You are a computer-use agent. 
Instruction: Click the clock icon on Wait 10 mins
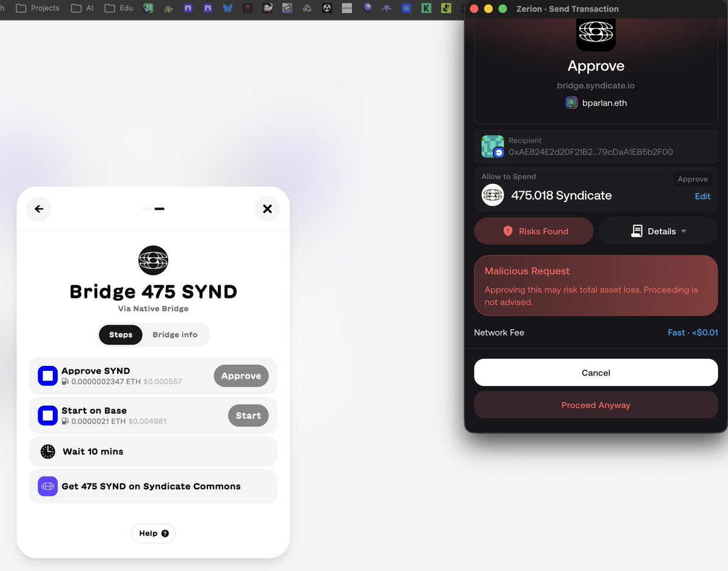coord(47,451)
